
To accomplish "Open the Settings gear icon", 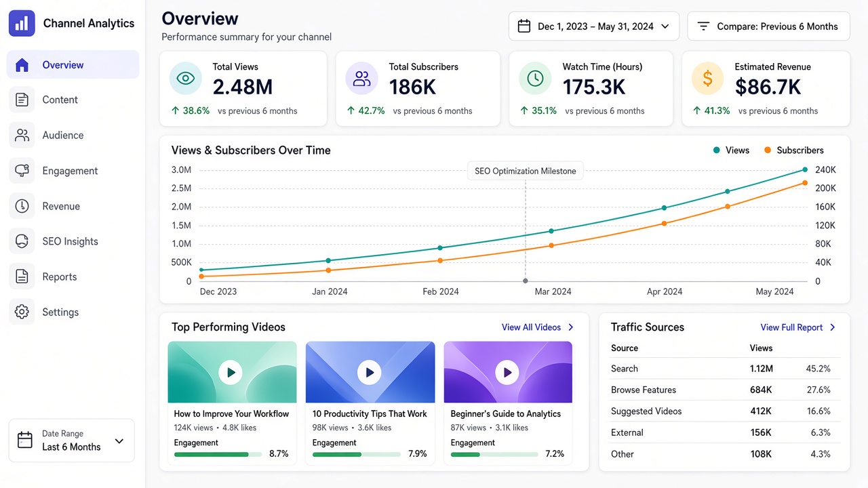I will pyautogui.click(x=22, y=312).
